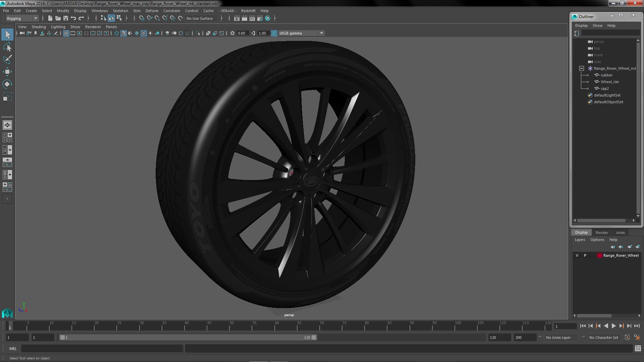Go to end of playback range
The width and height of the screenshot is (644, 362).
pos(637,326)
